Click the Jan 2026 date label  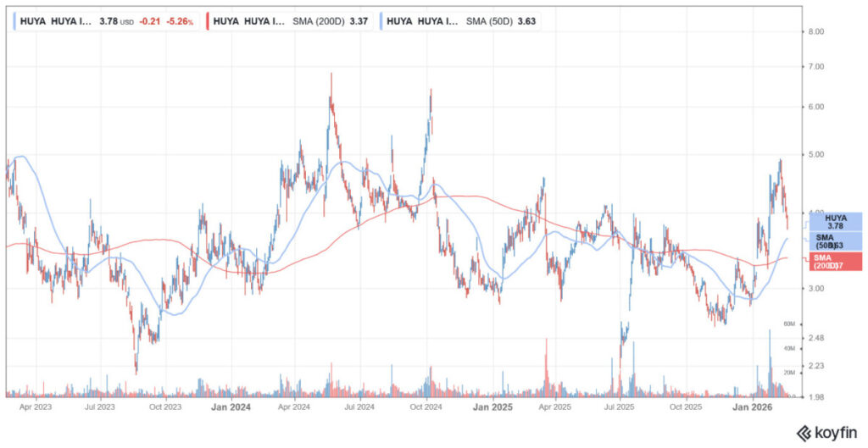point(752,407)
